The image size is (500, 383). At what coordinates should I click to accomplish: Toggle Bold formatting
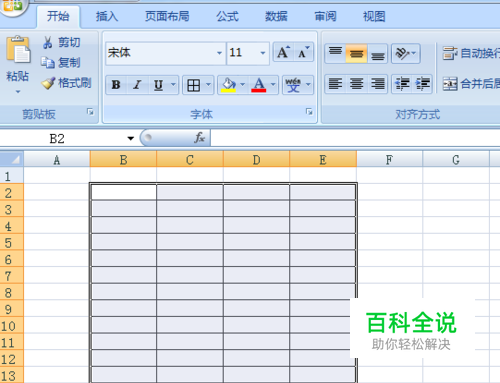click(116, 85)
